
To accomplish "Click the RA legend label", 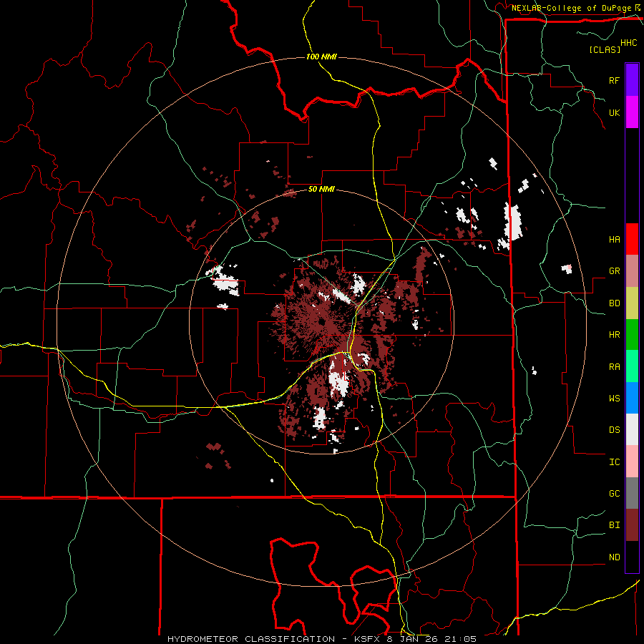I will coord(614,367).
